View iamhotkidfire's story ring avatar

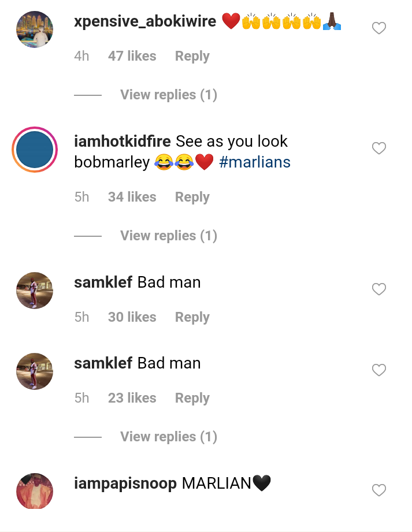pos(35,150)
